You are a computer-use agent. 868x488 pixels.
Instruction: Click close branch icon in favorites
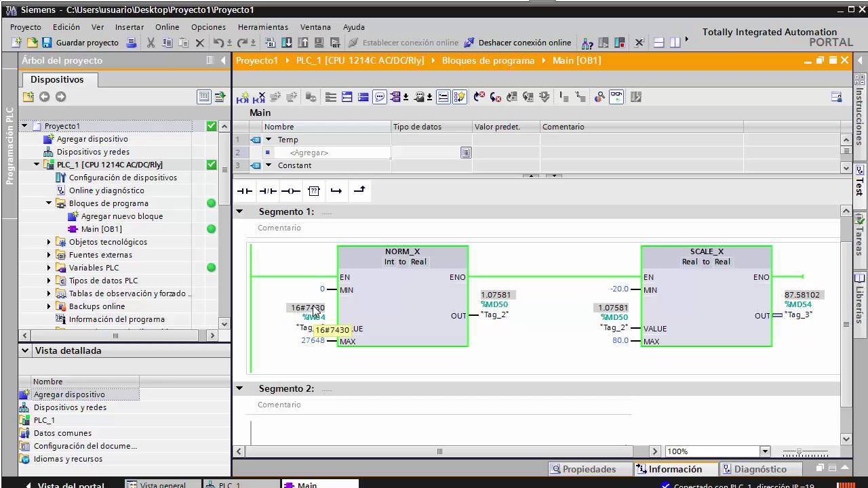tap(359, 190)
